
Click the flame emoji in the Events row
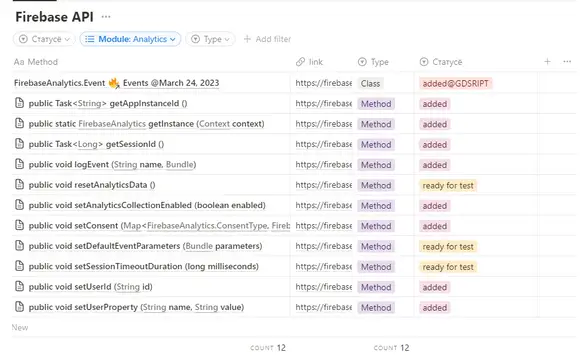(114, 83)
